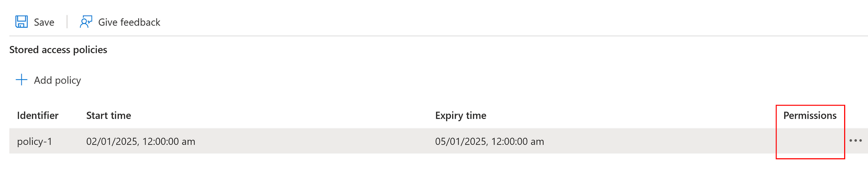Click the separator between Save and Give feedback

click(67, 22)
